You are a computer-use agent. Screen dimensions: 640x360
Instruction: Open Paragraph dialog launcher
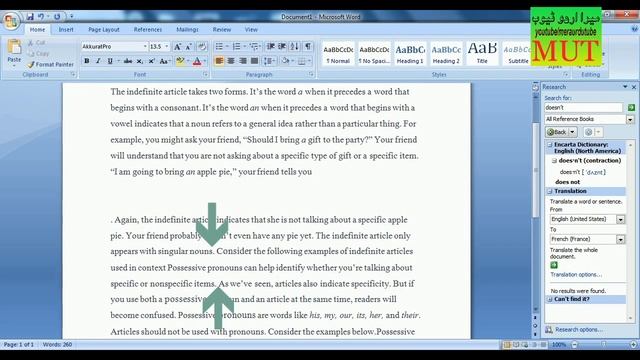pyautogui.click(x=311, y=74)
